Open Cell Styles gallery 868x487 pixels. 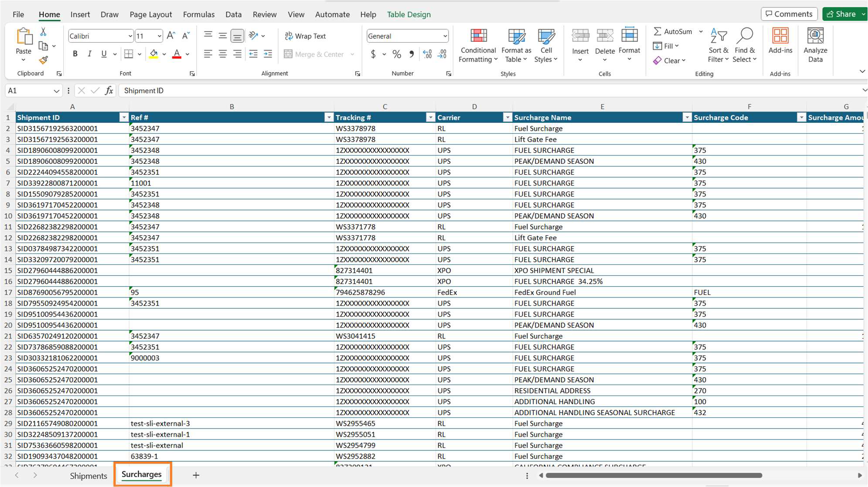click(546, 46)
